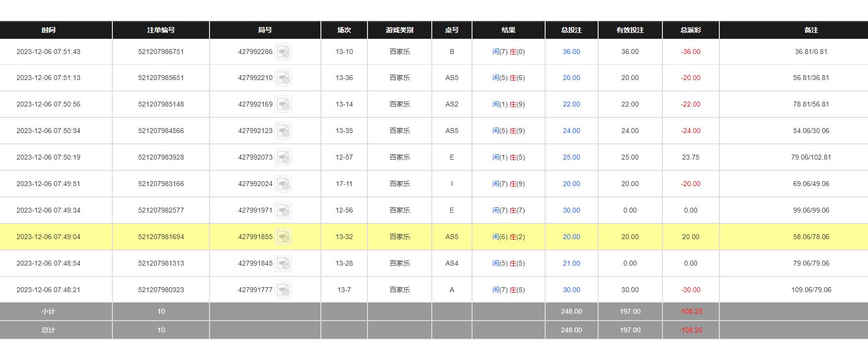The width and height of the screenshot is (868, 353).
Task: Click result 闲(1) 庄(9) for table AS2
Action: pos(508,104)
